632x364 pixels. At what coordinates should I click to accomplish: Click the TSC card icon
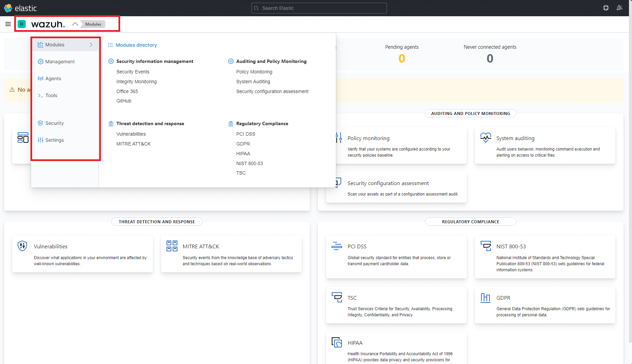337,297
